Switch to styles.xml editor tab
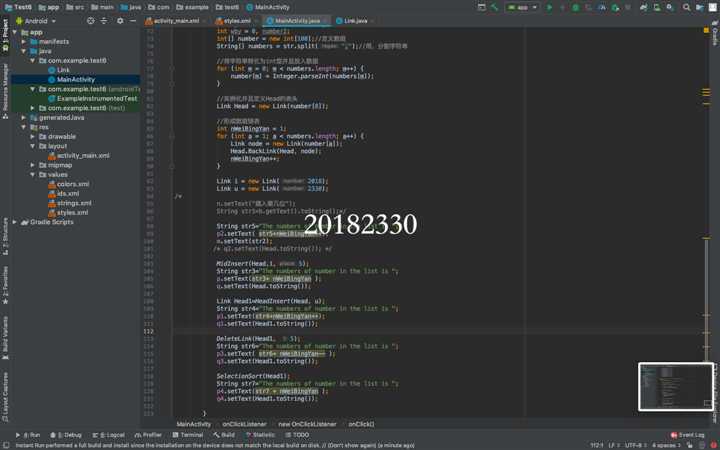 (x=235, y=21)
